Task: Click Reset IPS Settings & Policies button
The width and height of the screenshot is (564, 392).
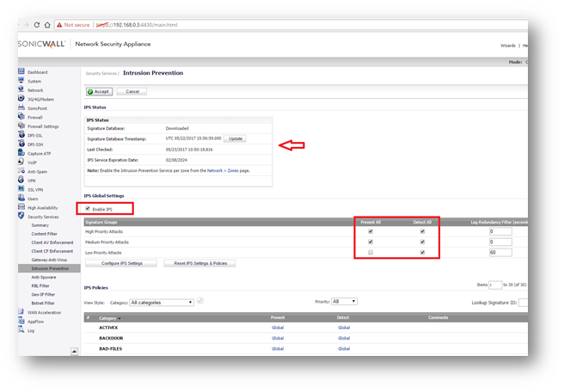Action: click(x=200, y=263)
